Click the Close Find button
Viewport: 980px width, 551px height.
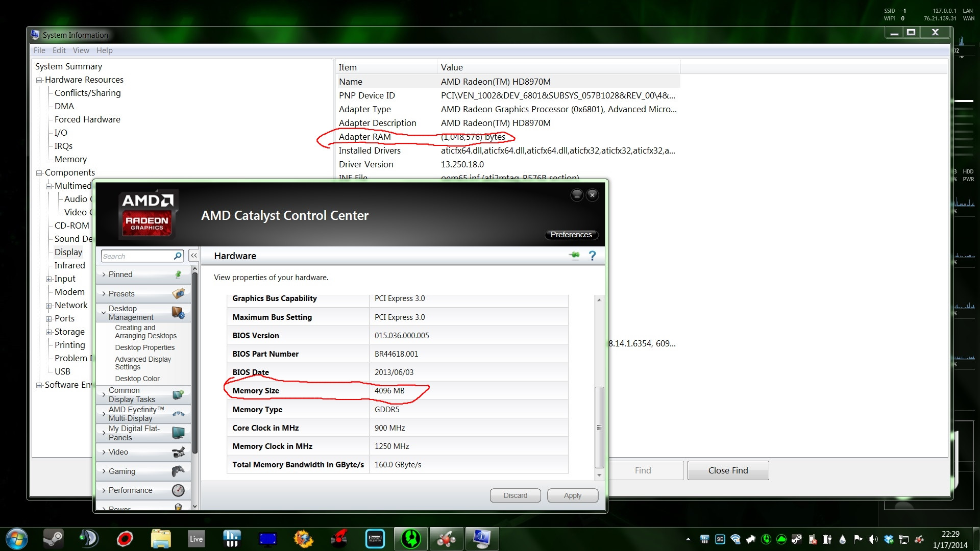(x=728, y=470)
